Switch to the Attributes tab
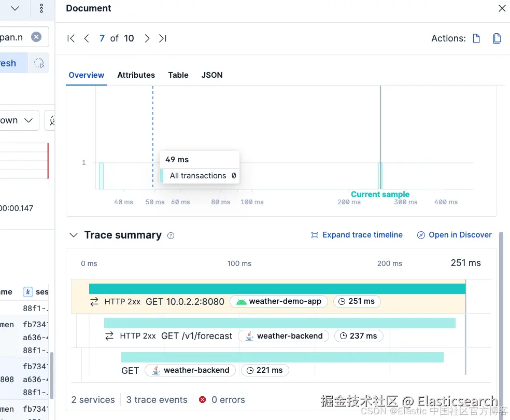Image resolution: width=510 pixels, height=420 pixels. click(x=136, y=75)
